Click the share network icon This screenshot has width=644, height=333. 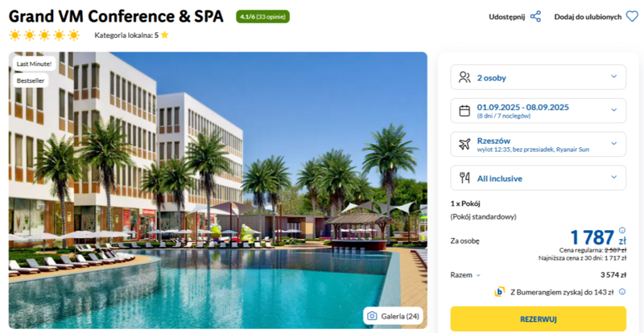(x=535, y=17)
